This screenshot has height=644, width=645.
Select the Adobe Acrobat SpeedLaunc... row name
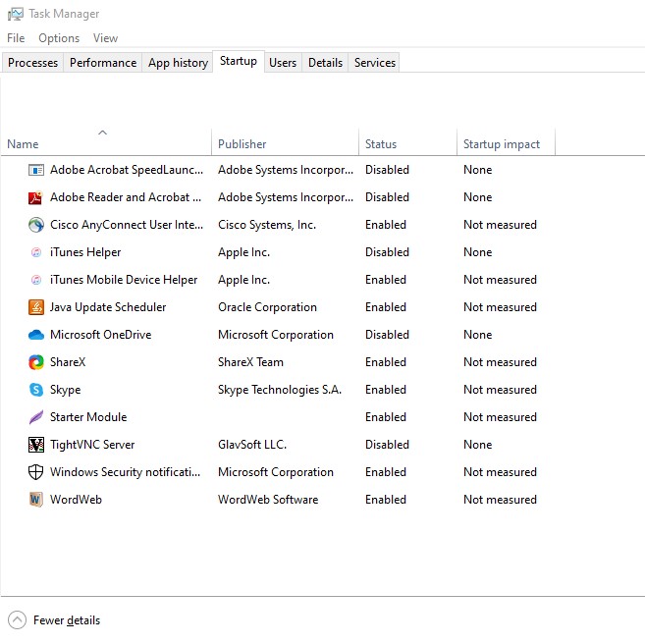pyautogui.click(x=127, y=170)
